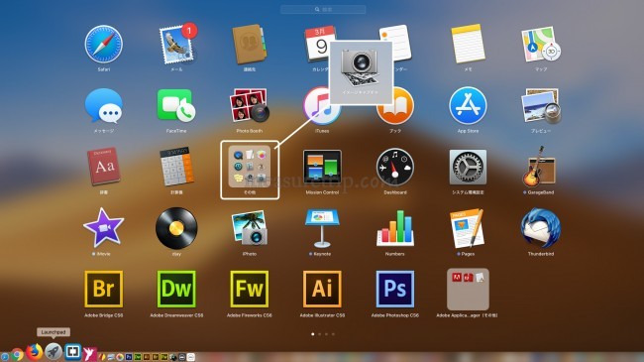
Task: Click Google Chrome in the Dock
Action: pyautogui.click(x=17, y=355)
